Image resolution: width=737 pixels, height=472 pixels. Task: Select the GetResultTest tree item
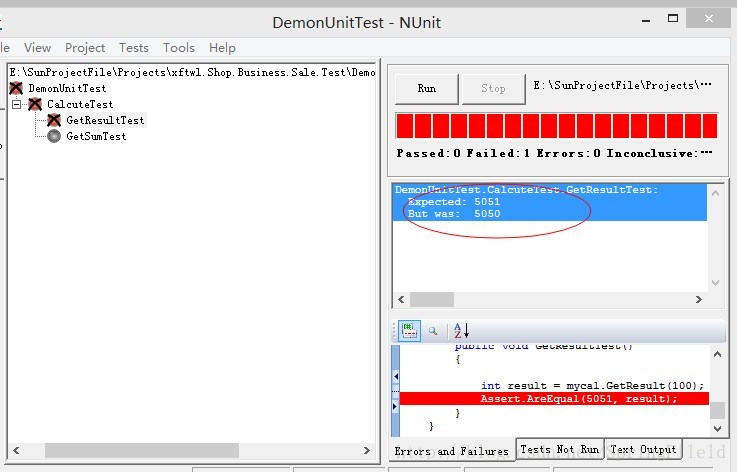coord(105,120)
